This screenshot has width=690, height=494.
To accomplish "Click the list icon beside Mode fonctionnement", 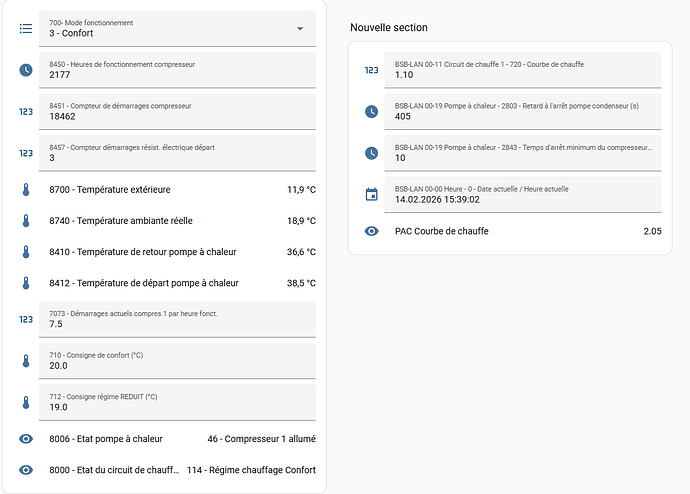I will point(26,29).
